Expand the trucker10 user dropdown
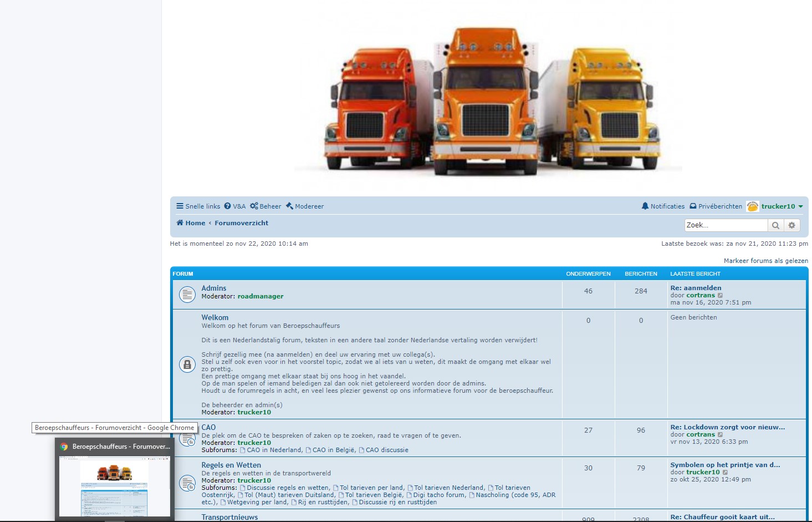This screenshot has width=812, height=522. (x=800, y=206)
